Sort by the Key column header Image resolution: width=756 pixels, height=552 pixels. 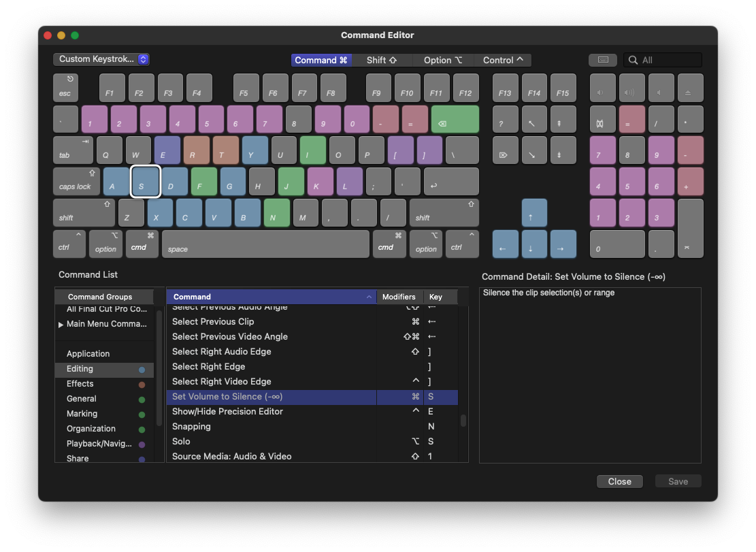point(440,297)
